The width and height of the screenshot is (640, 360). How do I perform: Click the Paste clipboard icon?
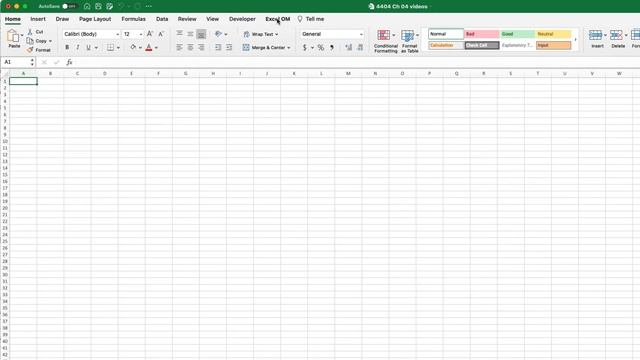(13, 36)
